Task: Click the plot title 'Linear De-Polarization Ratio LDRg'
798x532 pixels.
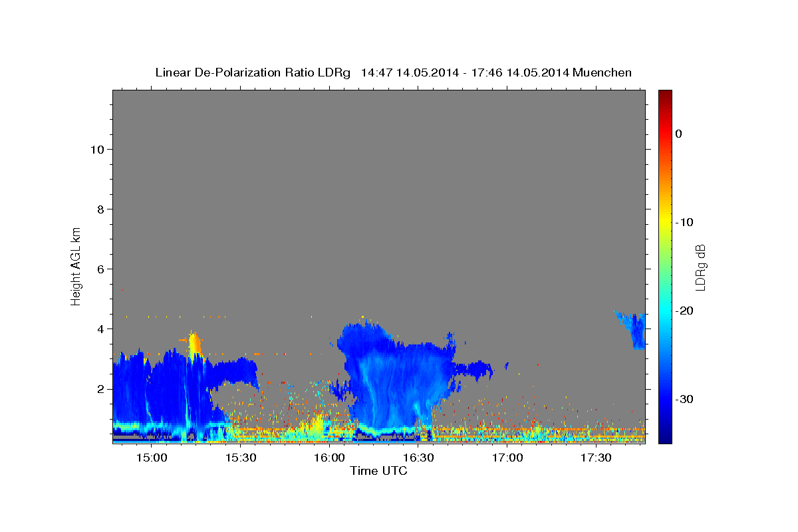Action: [x=252, y=72]
